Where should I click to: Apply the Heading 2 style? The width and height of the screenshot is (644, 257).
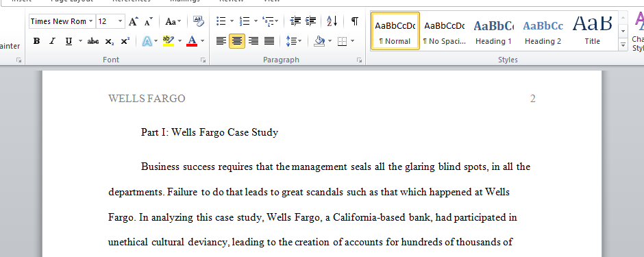(543, 32)
